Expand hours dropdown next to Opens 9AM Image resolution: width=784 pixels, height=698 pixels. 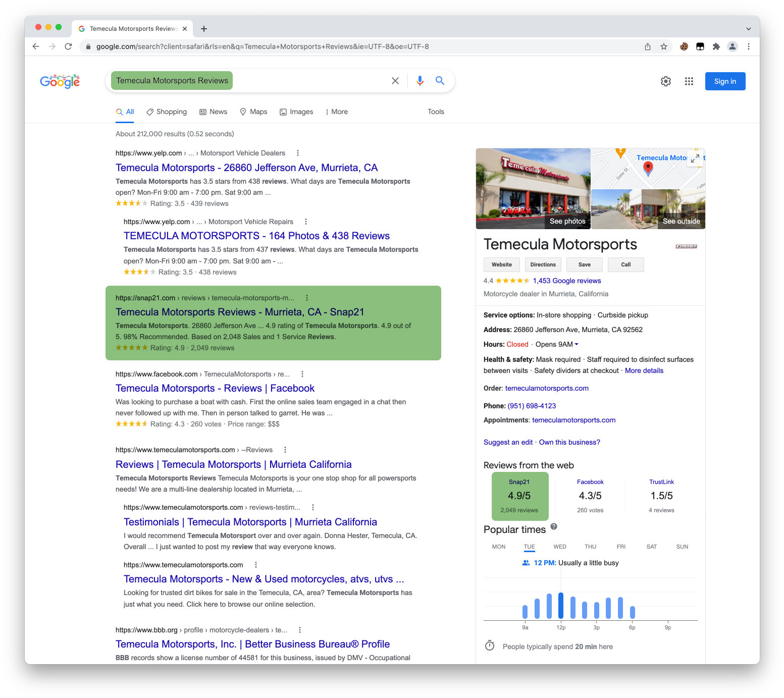(x=577, y=344)
